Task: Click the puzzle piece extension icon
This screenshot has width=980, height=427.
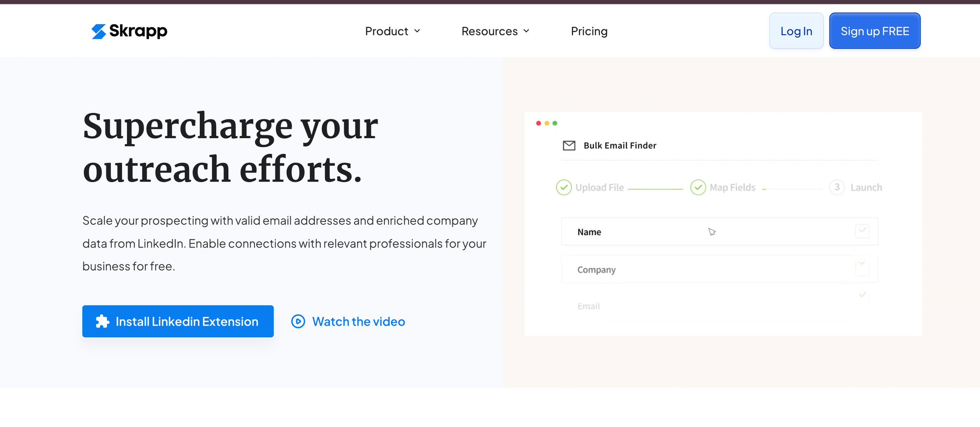Action: click(102, 322)
